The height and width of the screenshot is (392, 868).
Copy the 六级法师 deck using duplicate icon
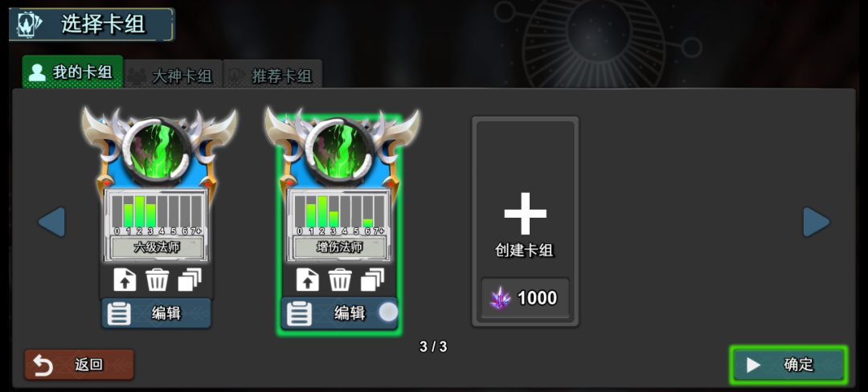click(x=190, y=280)
